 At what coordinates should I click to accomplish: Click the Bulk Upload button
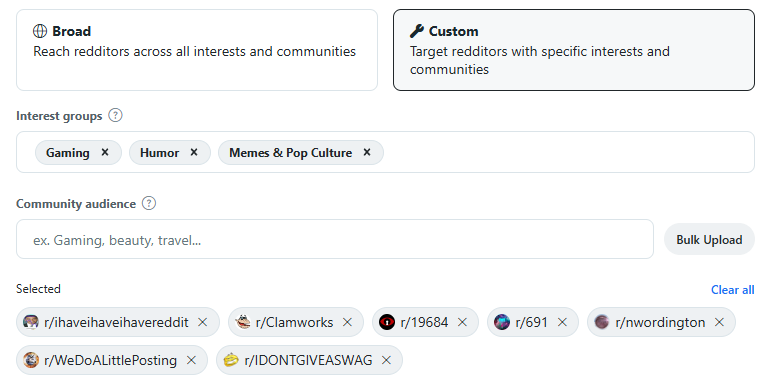pos(709,239)
